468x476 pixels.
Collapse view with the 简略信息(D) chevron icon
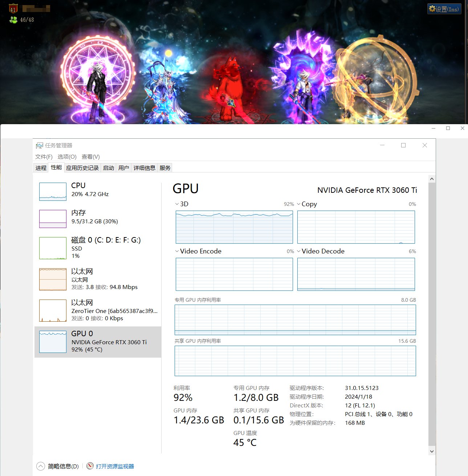coord(41,466)
